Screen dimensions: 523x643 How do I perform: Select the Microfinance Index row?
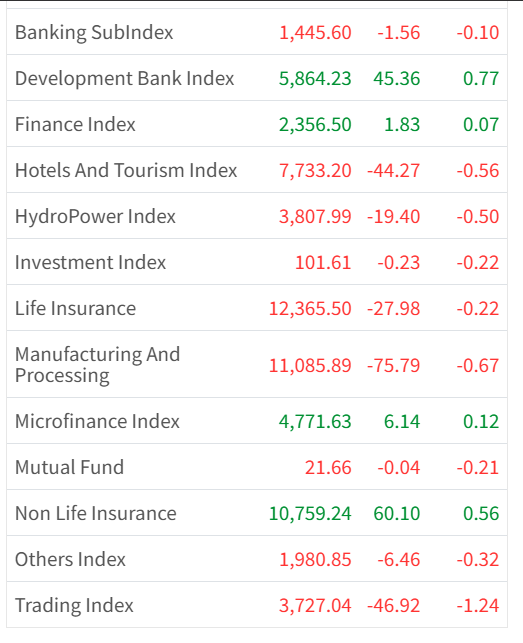coord(257,421)
